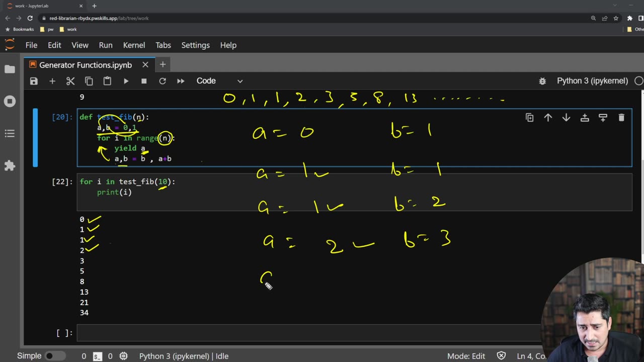
Task: Open a new launcher tab plus button
Action: point(163,64)
